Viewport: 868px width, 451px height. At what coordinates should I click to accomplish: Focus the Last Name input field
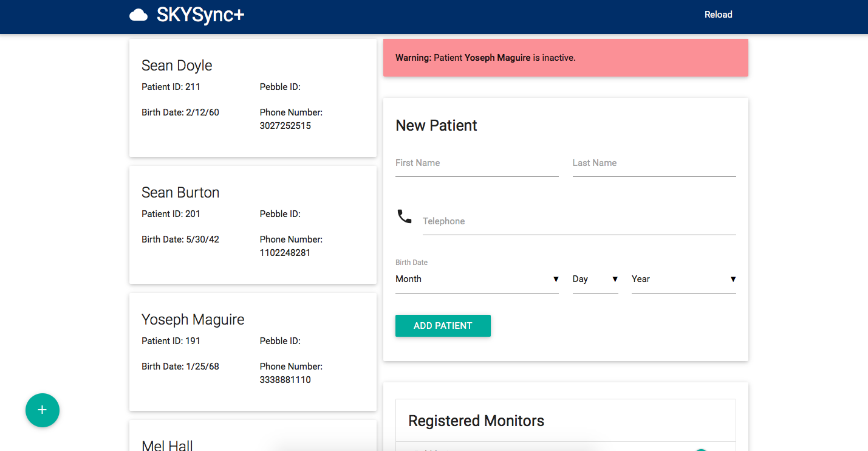coord(654,164)
